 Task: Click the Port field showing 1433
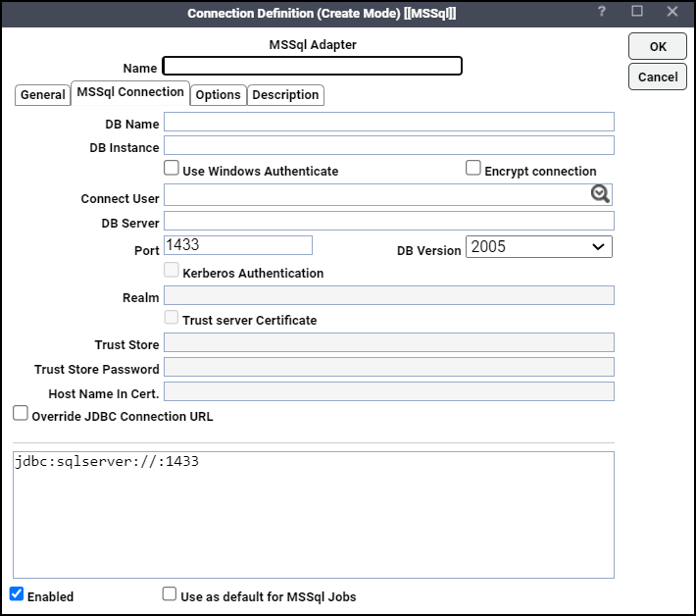pos(238,245)
